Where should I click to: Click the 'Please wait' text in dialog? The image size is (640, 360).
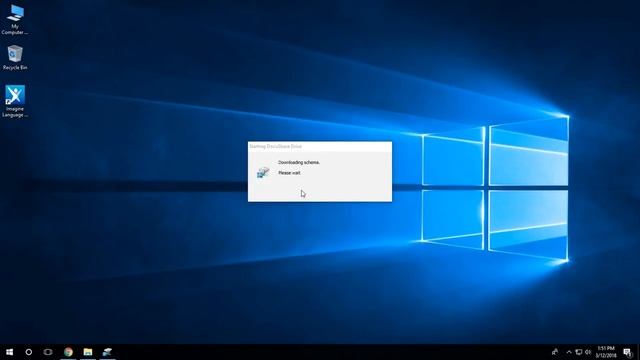point(289,173)
